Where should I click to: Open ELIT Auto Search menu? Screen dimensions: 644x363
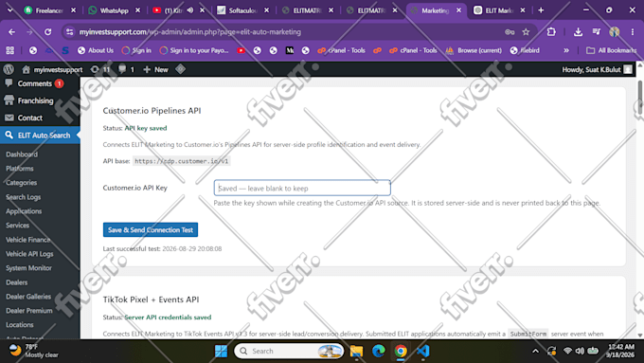point(40,136)
